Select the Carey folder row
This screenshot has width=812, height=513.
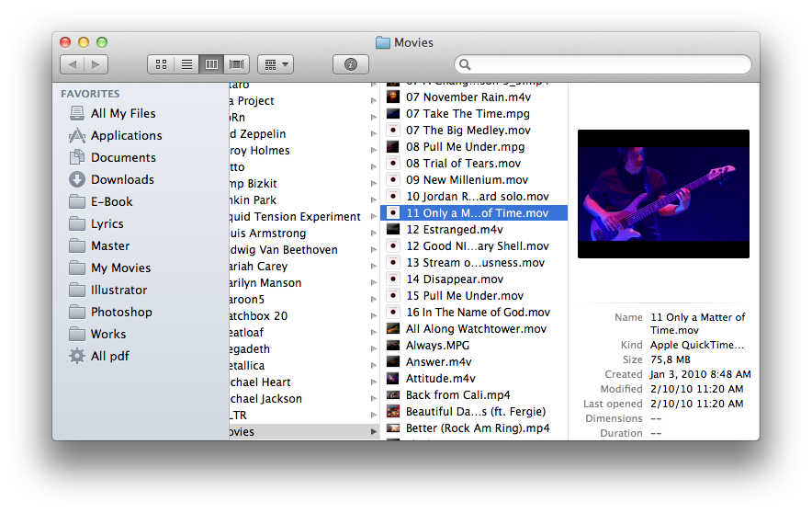(304, 267)
